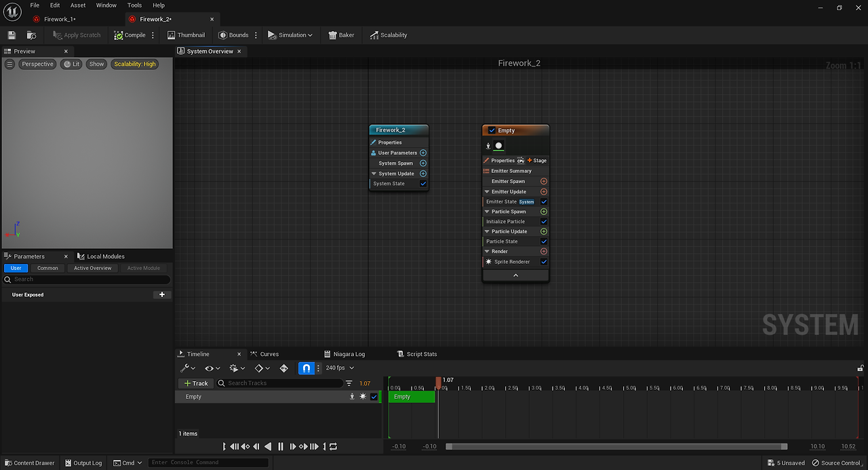868x470 pixels.
Task: Open timeline eye view options dropdown
Action: point(212,368)
